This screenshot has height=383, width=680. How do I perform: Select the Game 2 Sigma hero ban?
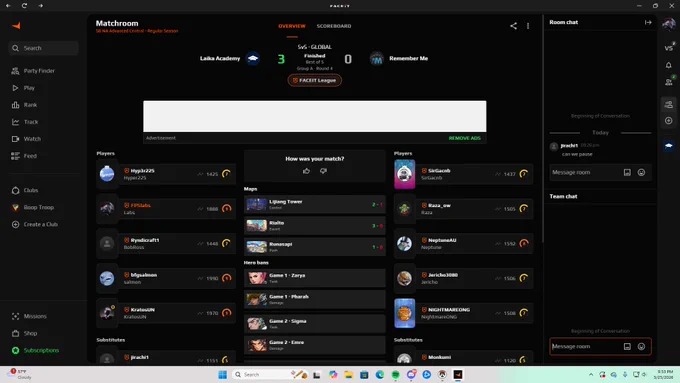click(314, 324)
